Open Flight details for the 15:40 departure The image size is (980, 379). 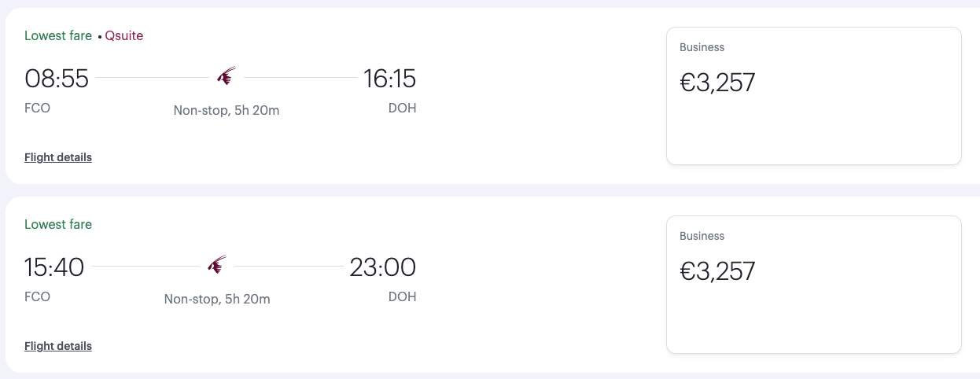[58, 346]
